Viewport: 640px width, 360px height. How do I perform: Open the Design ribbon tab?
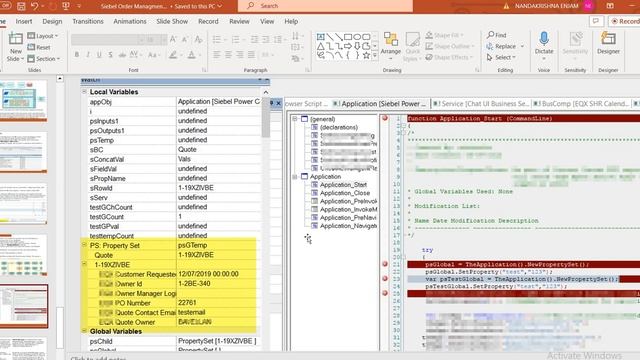pos(52,21)
